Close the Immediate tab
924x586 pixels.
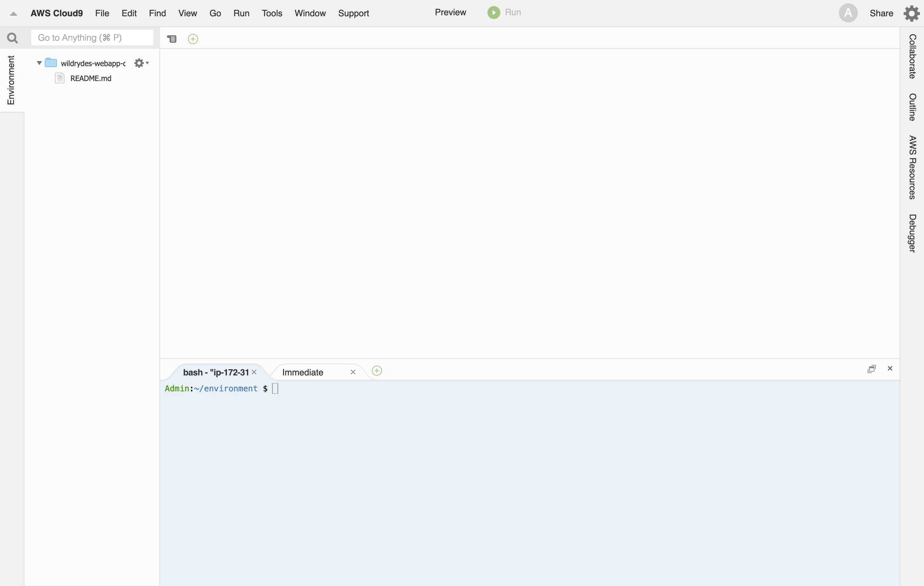click(x=353, y=372)
